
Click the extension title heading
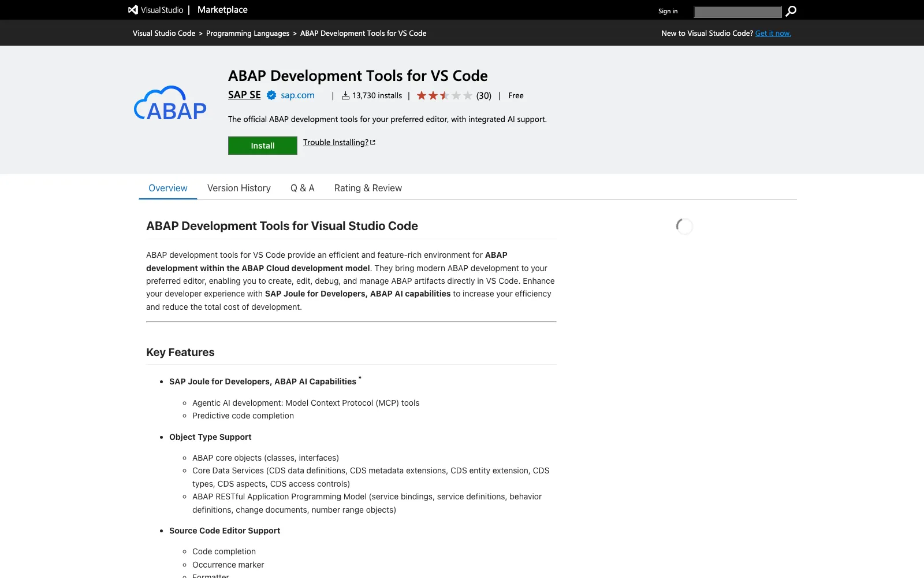[x=358, y=76]
